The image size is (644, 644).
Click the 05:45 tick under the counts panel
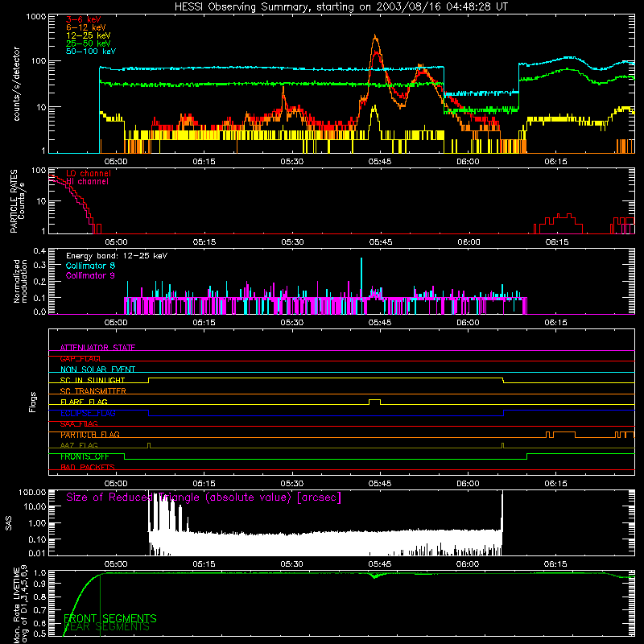click(380, 162)
